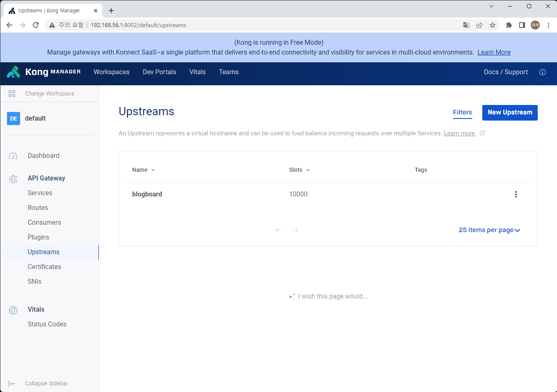557x392 pixels.
Task: Click the API Gateway section heading
Action: point(46,178)
